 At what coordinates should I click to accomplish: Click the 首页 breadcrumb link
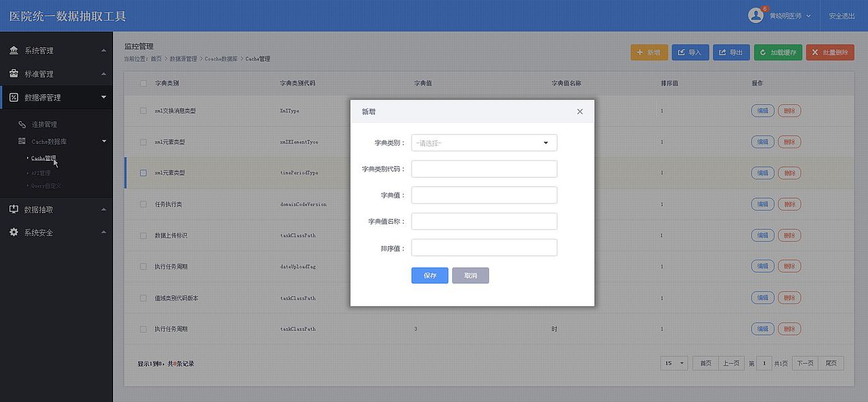(x=156, y=59)
